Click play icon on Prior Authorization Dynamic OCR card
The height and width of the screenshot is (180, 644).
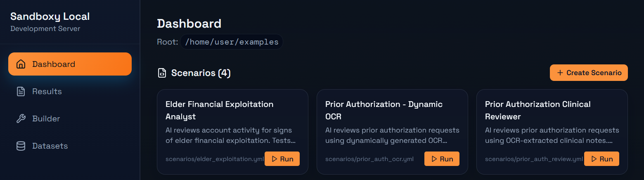(434, 159)
